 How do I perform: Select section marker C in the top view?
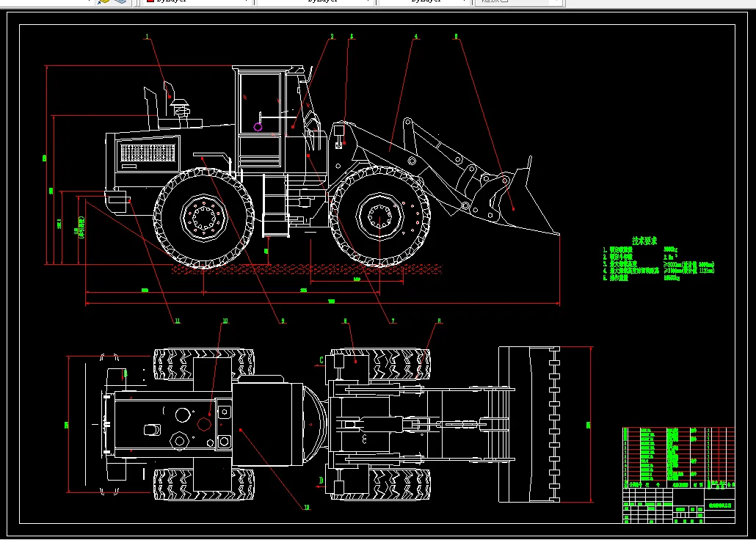pos(321,360)
